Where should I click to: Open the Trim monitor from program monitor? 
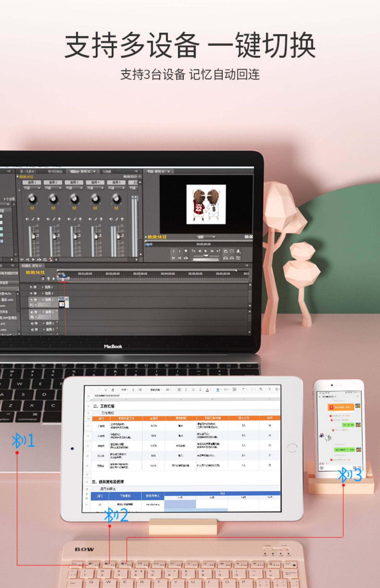tap(238, 258)
